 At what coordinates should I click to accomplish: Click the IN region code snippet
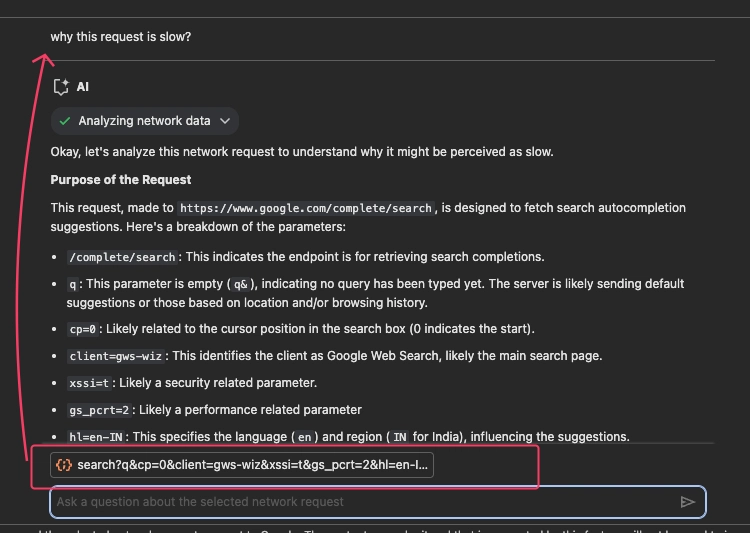pos(399,437)
